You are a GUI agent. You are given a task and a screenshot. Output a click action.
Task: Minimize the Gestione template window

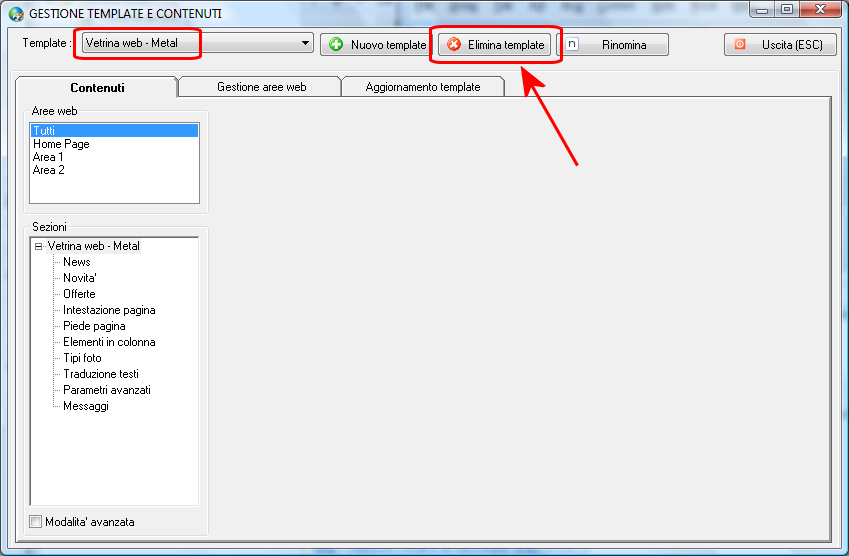[x=762, y=9]
